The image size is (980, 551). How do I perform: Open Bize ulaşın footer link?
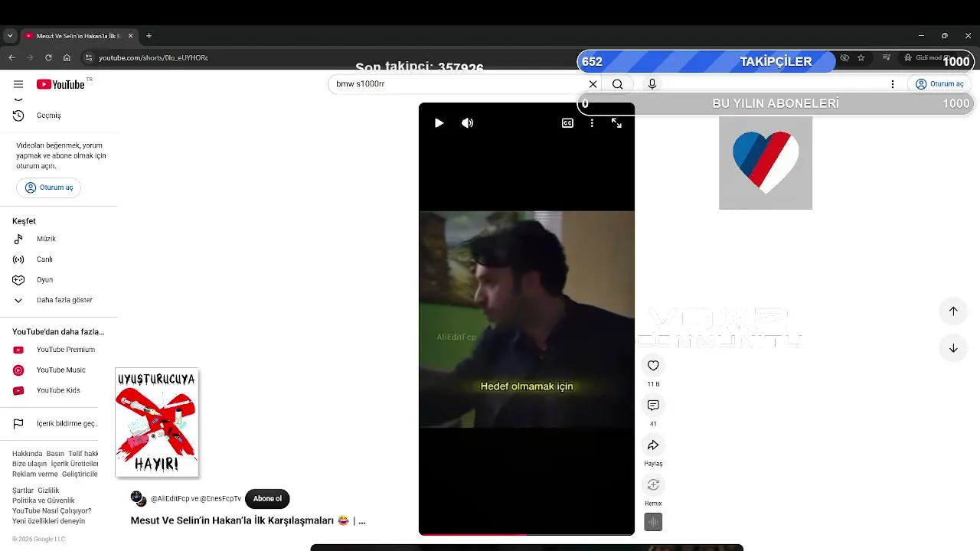(x=29, y=464)
